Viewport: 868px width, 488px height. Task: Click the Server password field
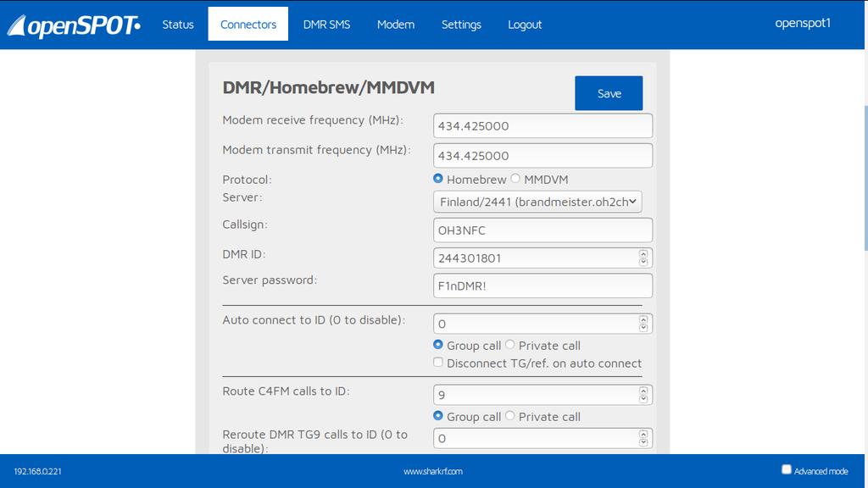(x=542, y=286)
